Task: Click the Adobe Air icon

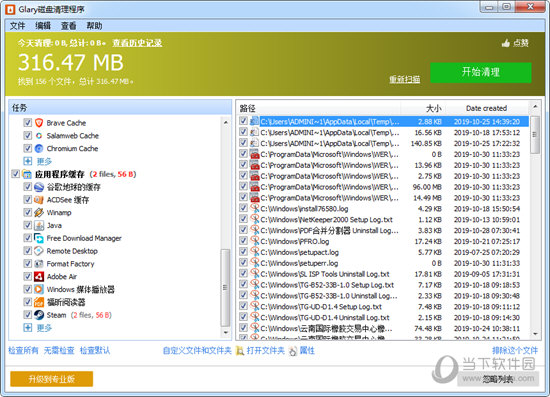Action: tap(39, 276)
